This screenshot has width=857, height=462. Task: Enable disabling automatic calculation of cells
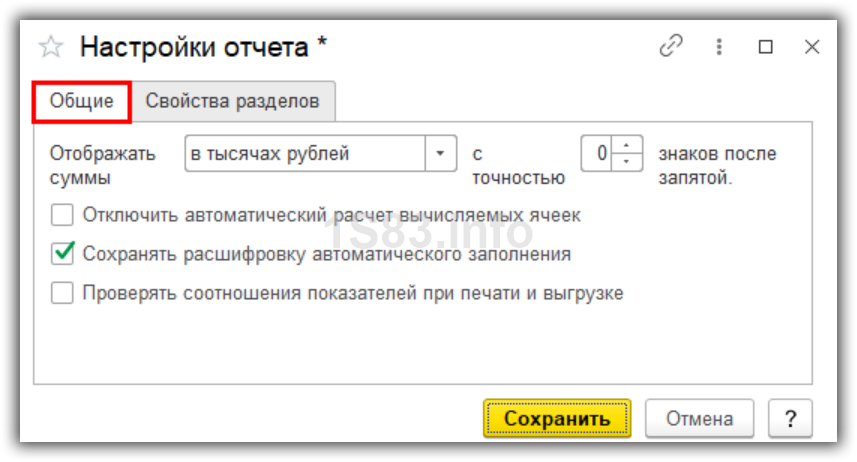[x=63, y=214]
